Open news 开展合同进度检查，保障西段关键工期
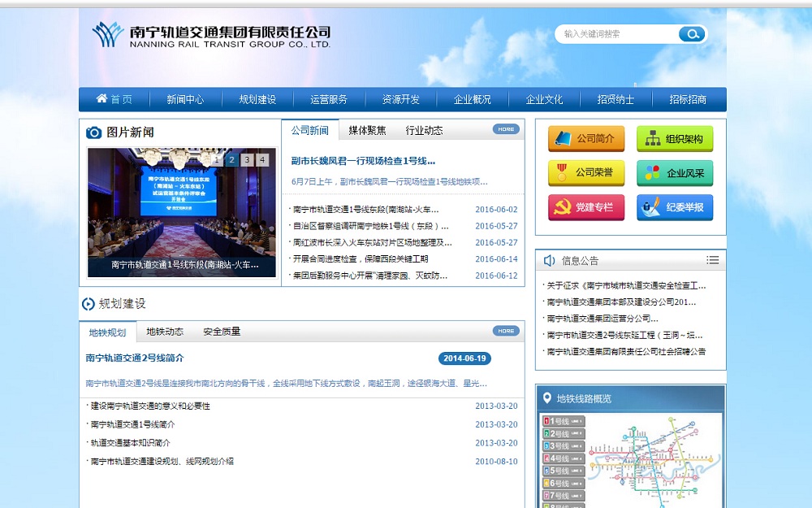812x508 pixels. point(361,259)
